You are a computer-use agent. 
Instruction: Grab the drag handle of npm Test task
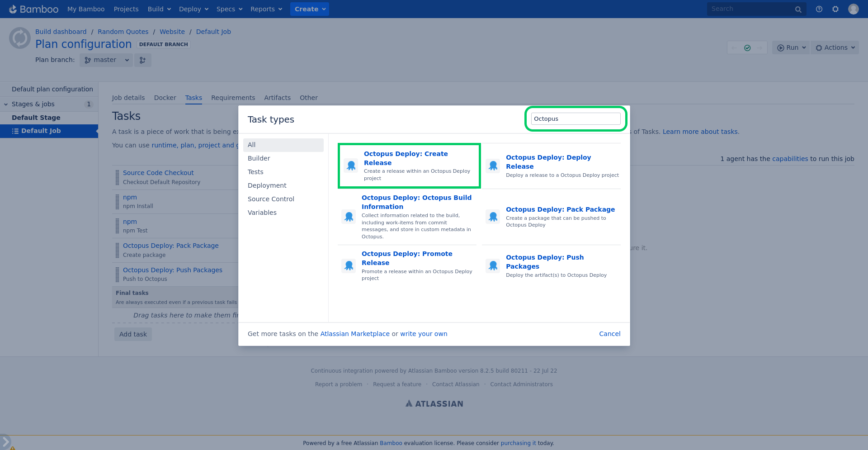[118, 226]
